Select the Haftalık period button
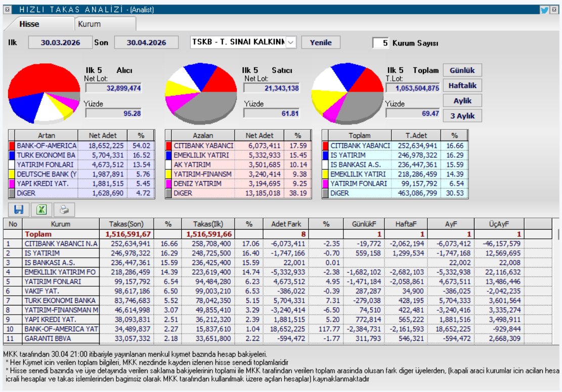The width and height of the screenshot is (562, 392). coord(462,85)
